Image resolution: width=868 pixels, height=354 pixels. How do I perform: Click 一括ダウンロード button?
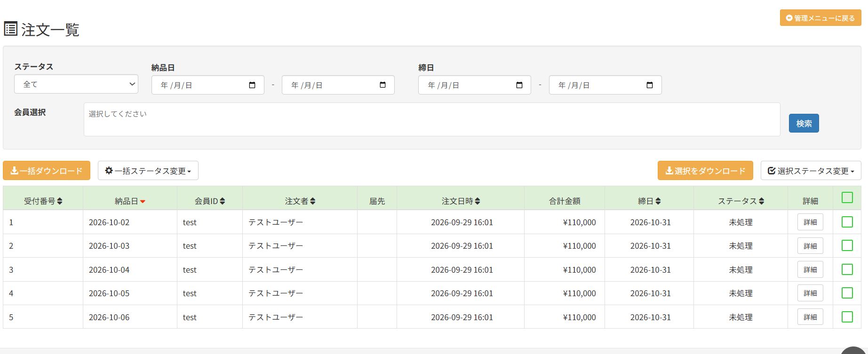47,171
